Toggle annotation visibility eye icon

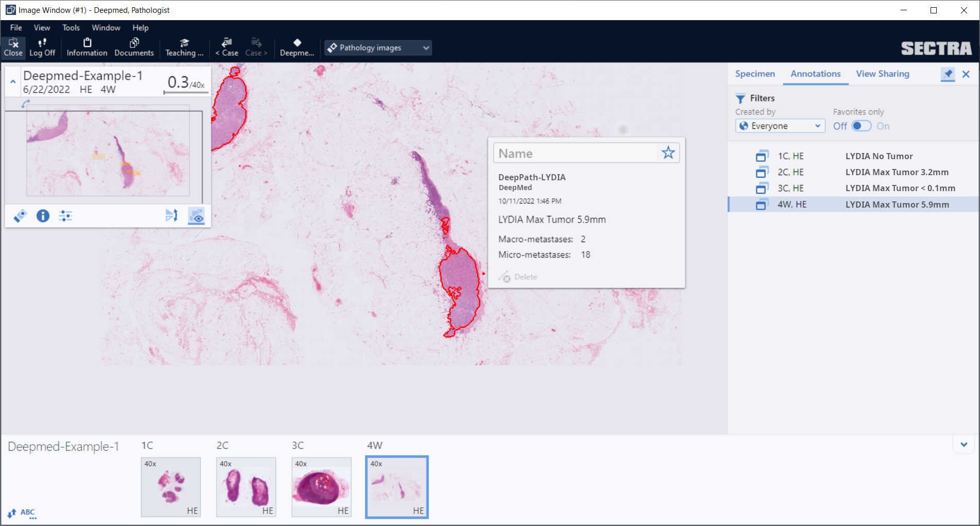[x=196, y=216]
